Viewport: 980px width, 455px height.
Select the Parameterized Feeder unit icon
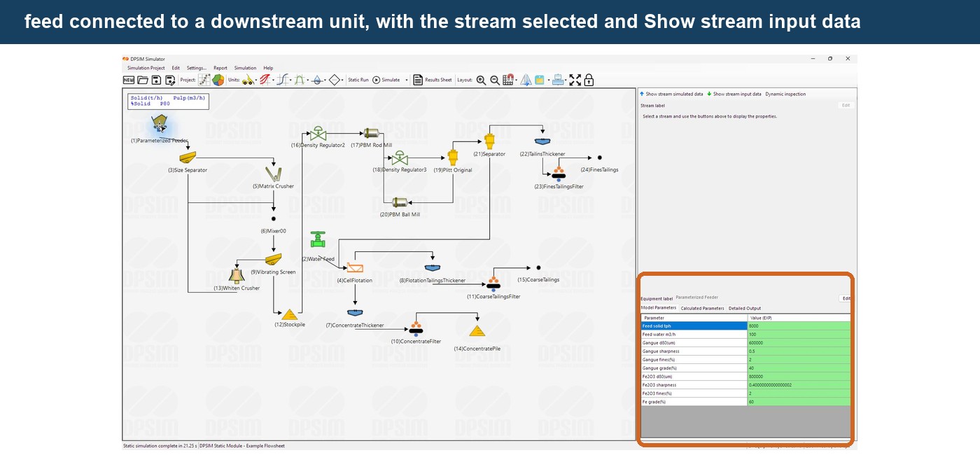point(160,125)
